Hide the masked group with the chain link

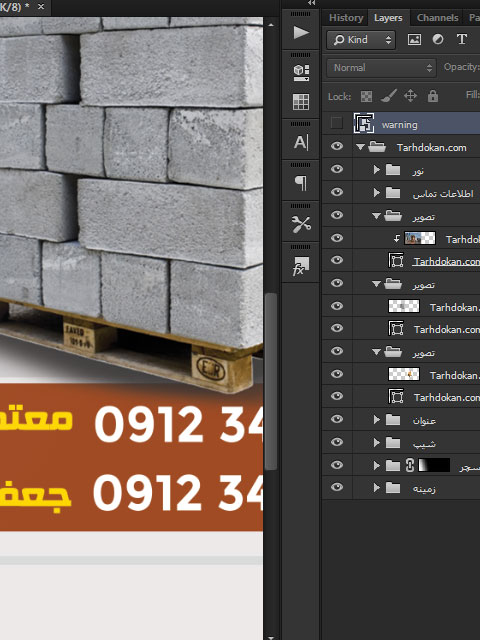[337, 464]
